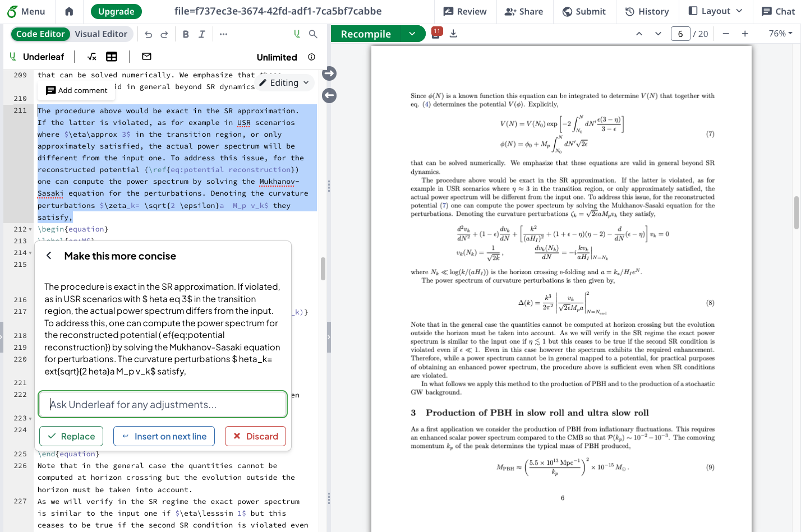This screenshot has height=532, width=801.
Task: Expand the Editing mode dropdown
Action: pyautogui.click(x=285, y=83)
